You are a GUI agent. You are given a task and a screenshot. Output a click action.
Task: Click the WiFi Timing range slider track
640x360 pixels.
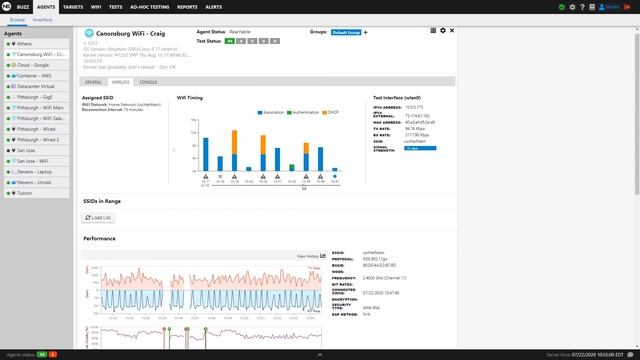coord(276,186)
